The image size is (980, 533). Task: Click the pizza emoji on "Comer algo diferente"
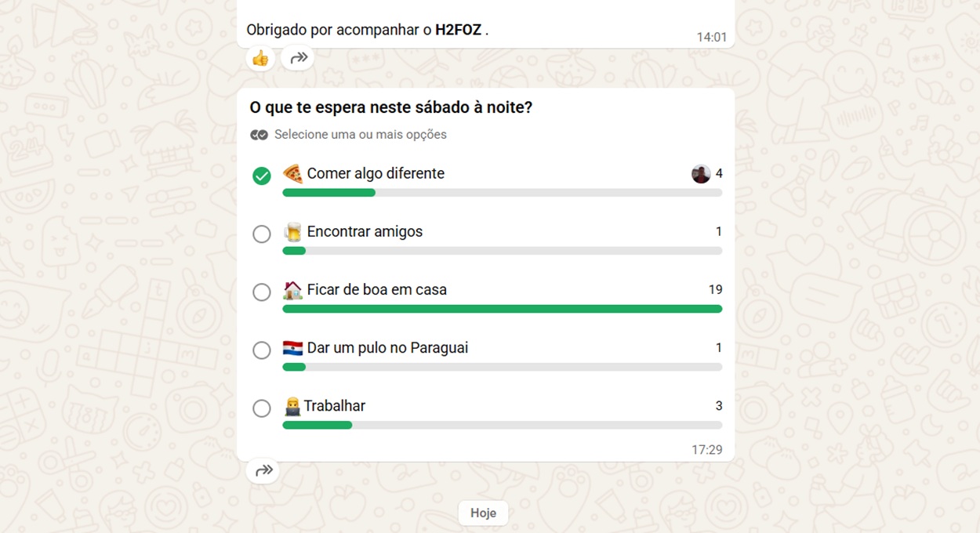click(x=291, y=173)
